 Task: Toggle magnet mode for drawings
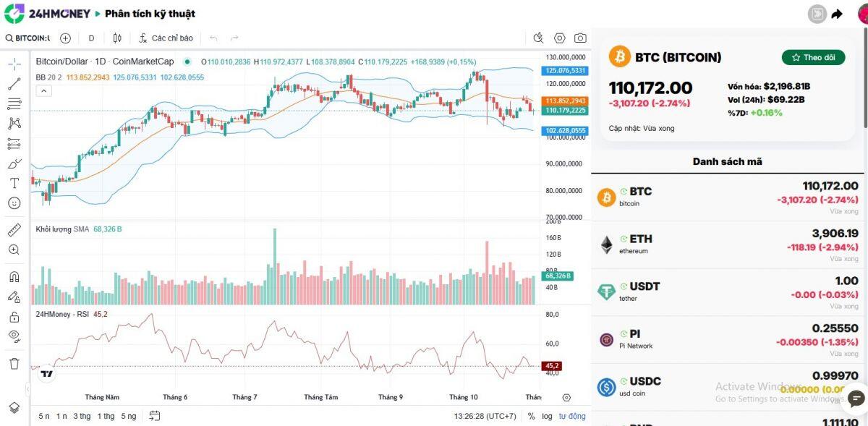pyautogui.click(x=14, y=276)
